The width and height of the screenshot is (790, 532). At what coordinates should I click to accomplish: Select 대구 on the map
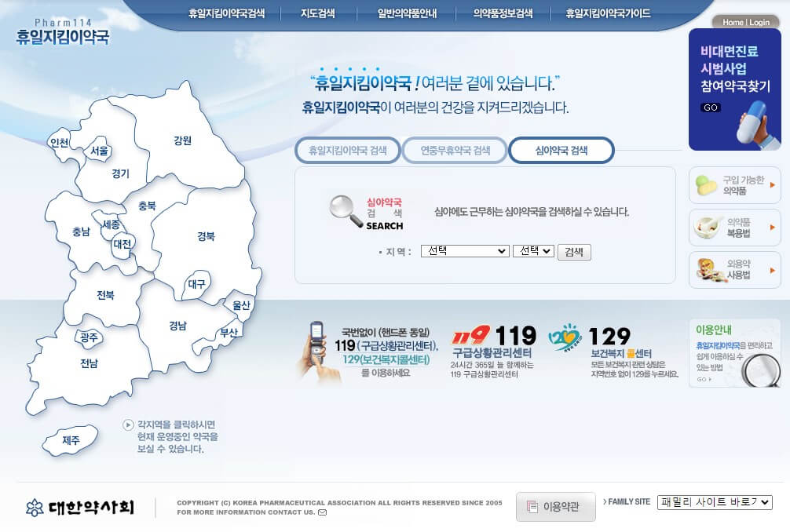[196, 284]
